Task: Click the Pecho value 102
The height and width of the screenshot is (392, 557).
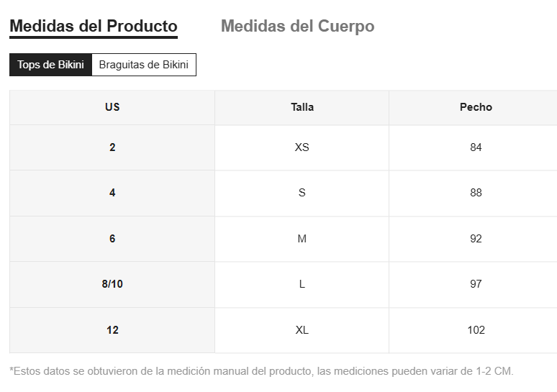Action: tap(476, 330)
